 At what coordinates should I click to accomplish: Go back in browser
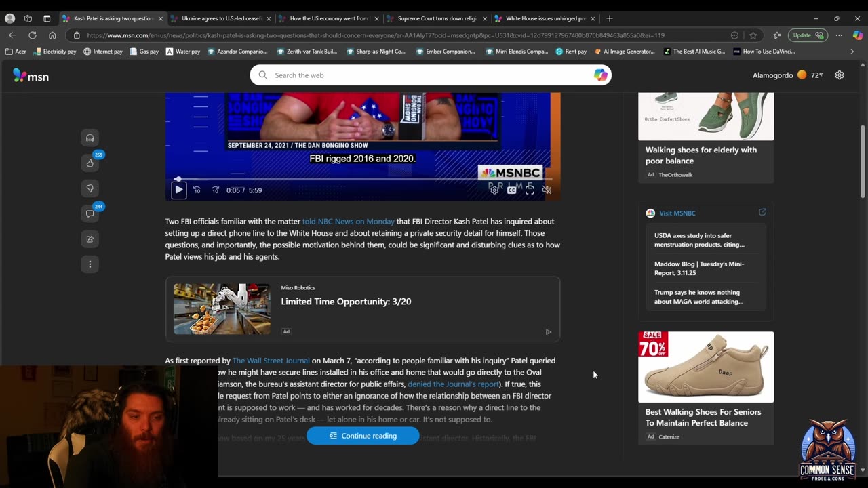(12, 35)
